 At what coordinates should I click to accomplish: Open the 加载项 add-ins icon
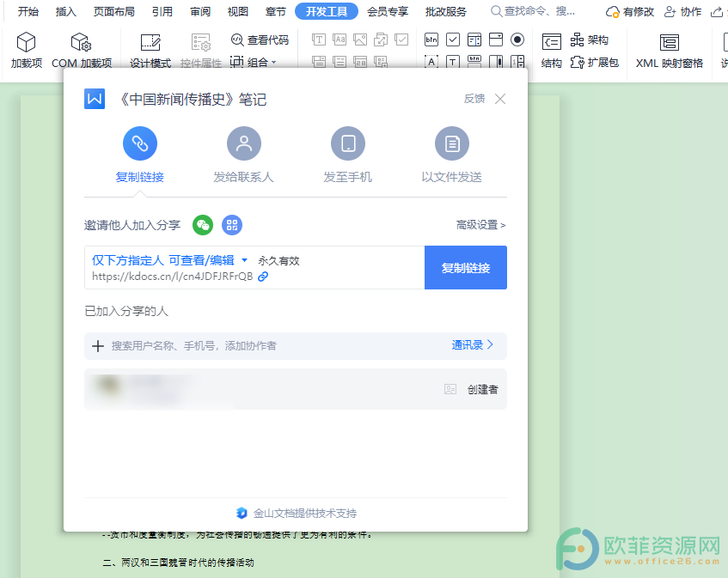tap(27, 50)
